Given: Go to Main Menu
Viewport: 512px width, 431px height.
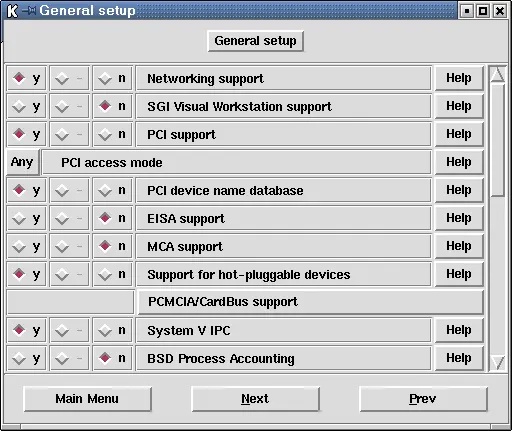Looking at the screenshot, I should pos(87,399).
